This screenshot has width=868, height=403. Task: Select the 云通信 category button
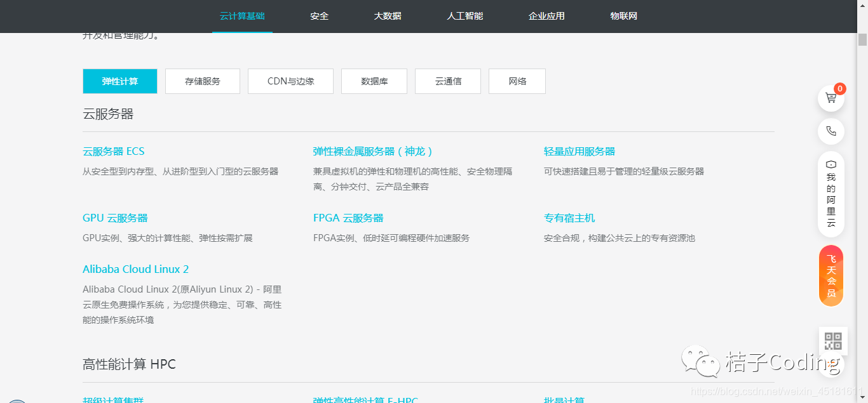pyautogui.click(x=448, y=81)
